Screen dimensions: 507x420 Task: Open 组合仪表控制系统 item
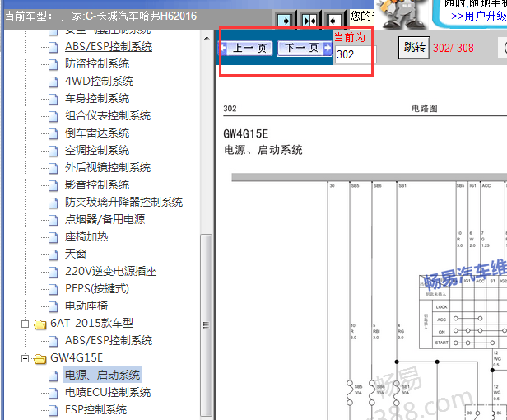point(108,115)
